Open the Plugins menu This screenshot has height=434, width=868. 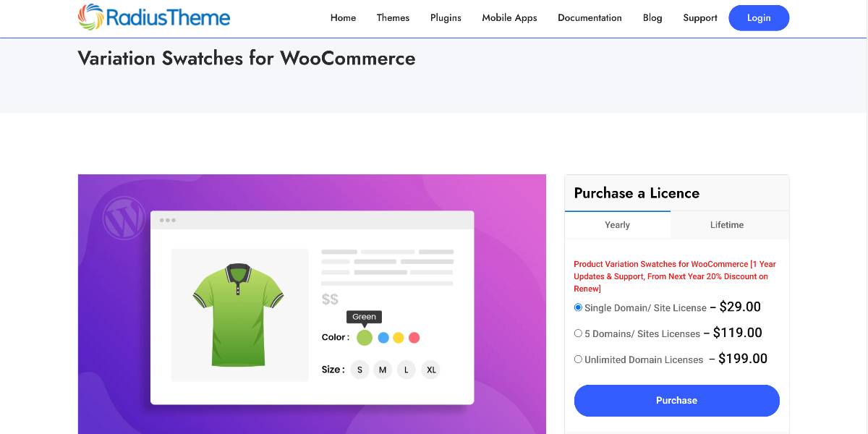point(446,18)
